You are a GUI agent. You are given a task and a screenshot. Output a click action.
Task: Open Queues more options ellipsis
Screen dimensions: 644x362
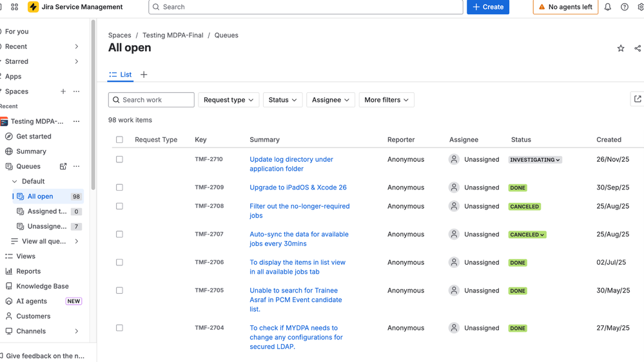point(77,166)
